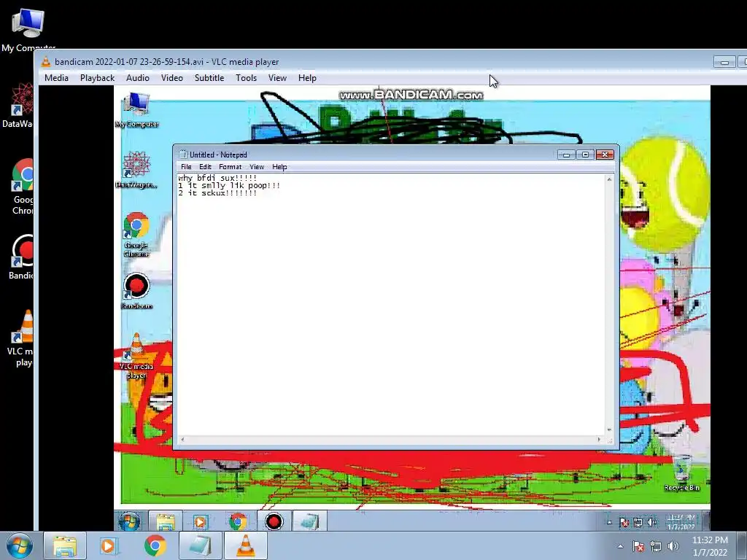This screenshot has height=560, width=747.
Task: Select Google Chrome shortcut on real desktop
Action: pyautogui.click(x=22, y=187)
